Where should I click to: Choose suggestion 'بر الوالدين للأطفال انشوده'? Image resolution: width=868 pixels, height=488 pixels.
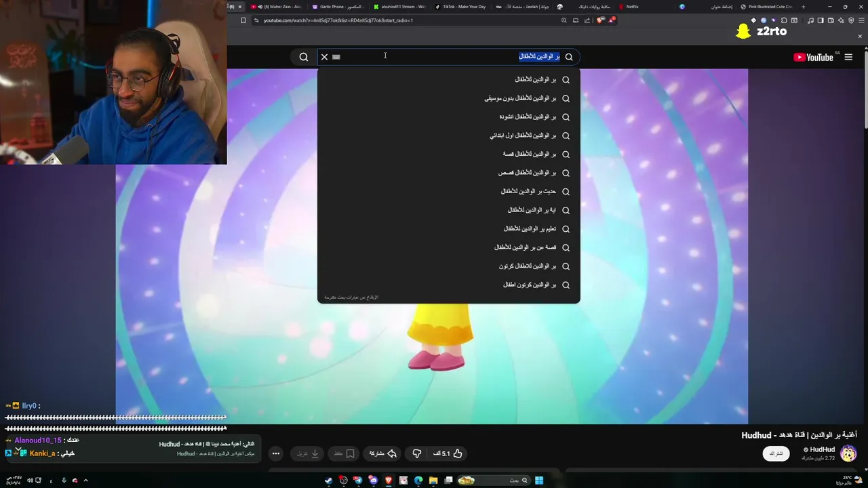point(449,117)
